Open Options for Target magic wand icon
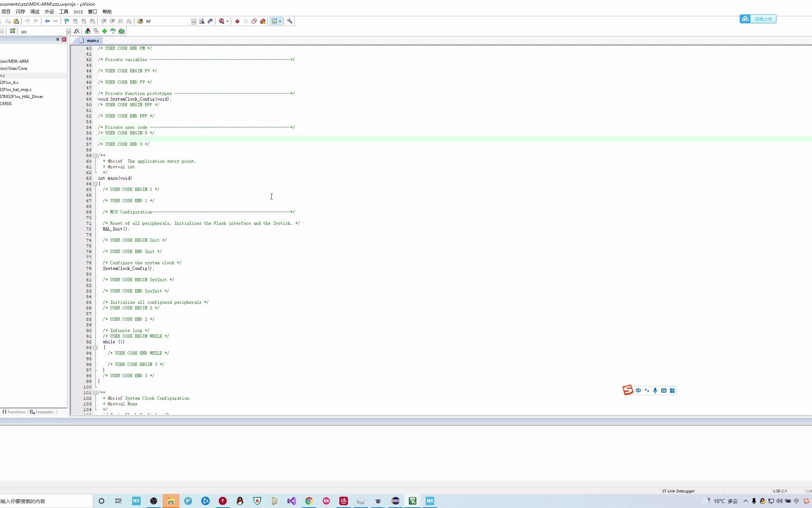 pos(76,31)
